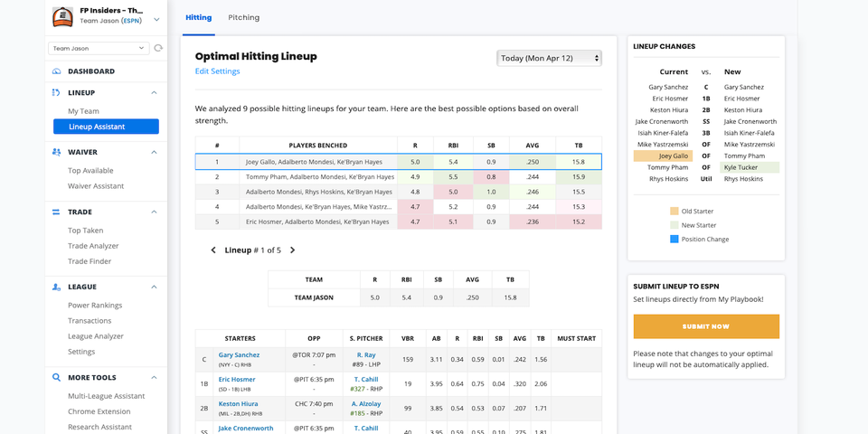868x434 pixels.
Task: Click the Dashboard gauge icon
Action: click(x=56, y=71)
